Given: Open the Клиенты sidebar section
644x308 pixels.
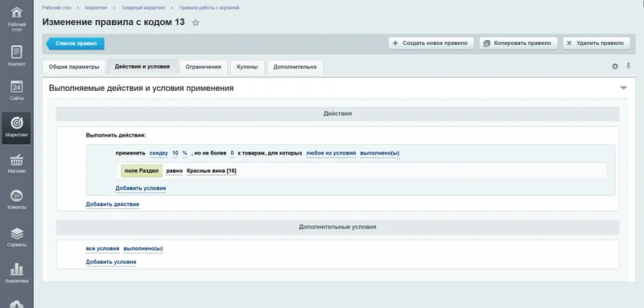Looking at the screenshot, I should coord(16,199).
